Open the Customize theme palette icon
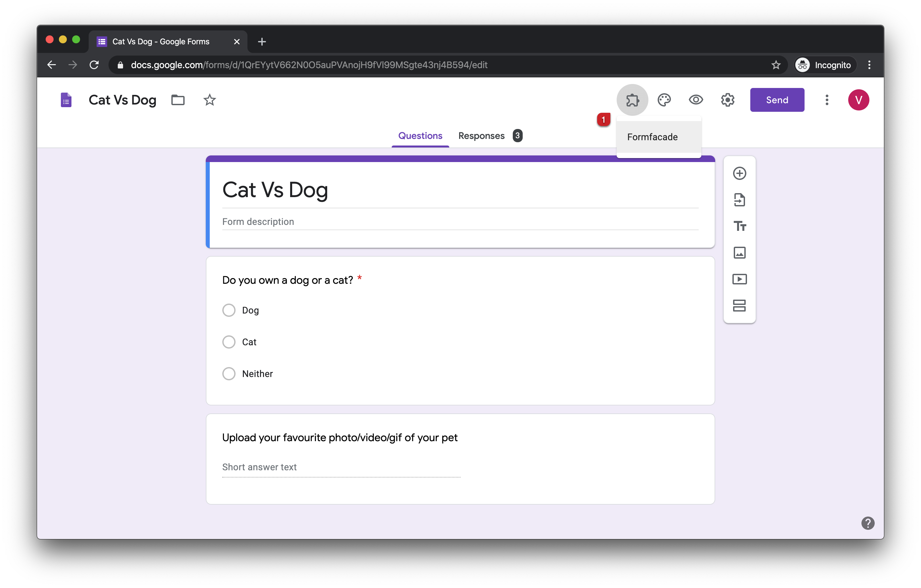This screenshot has height=588, width=921. point(664,100)
